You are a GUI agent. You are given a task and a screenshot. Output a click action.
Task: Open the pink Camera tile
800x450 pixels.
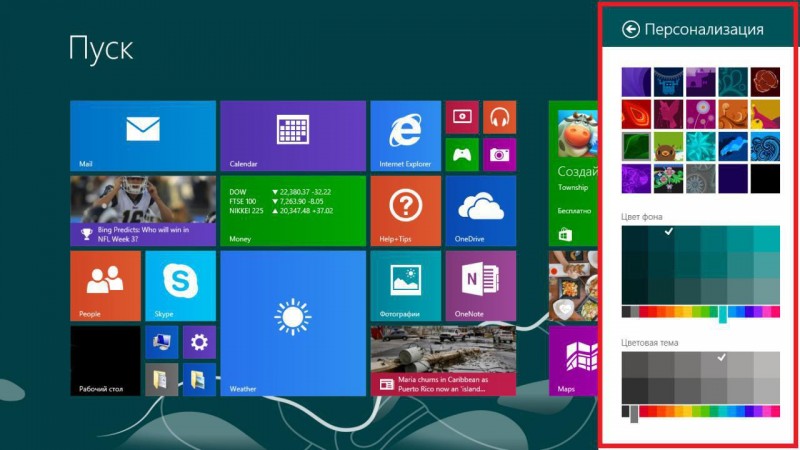tap(499, 155)
